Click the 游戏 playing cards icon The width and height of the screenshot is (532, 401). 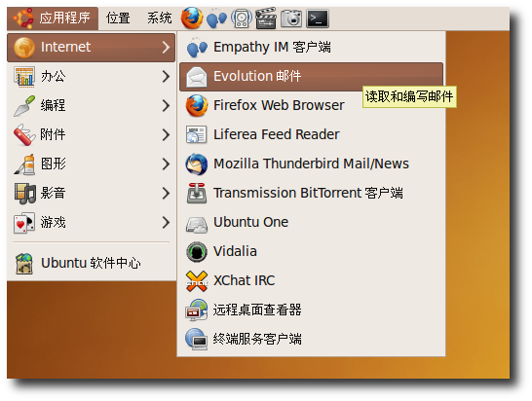24,223
